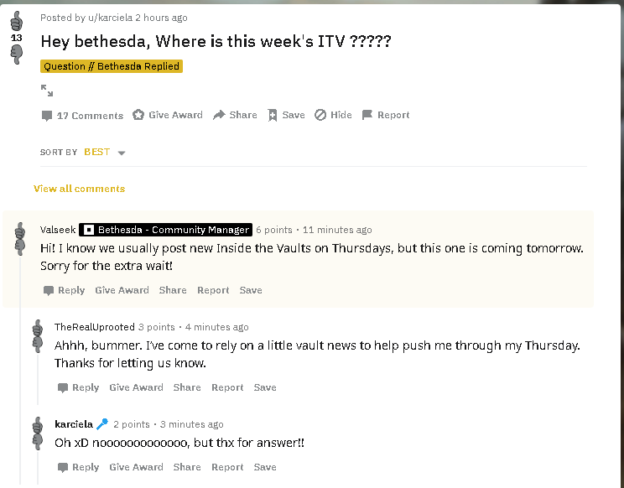The width and height of the screenshot is (624, 488).
Task: Collapse TheRealUprooted's comment thread line
Action: coord(38,379)
